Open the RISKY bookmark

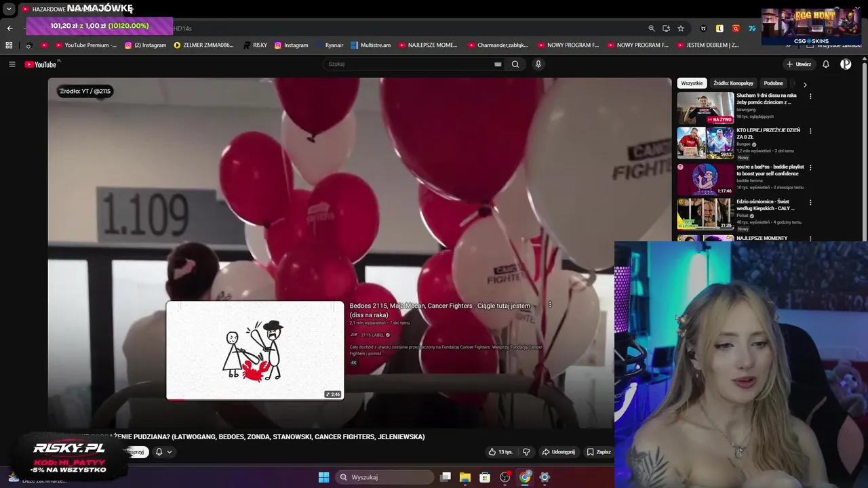click(x=255, y=45)
